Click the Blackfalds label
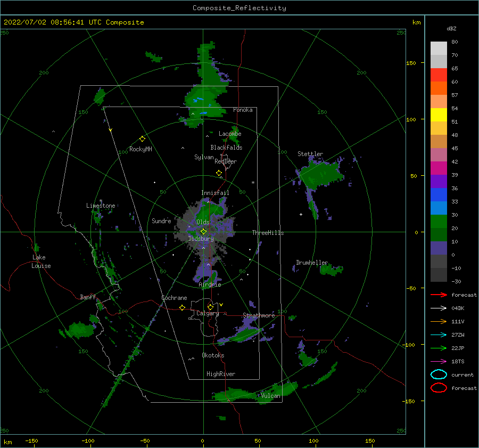Screen dimensions: 479x448 [226, 148]
